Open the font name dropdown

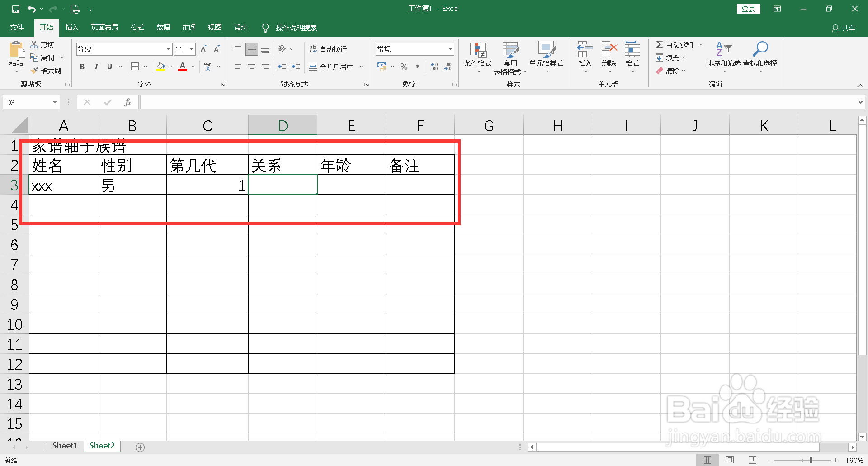168,48
